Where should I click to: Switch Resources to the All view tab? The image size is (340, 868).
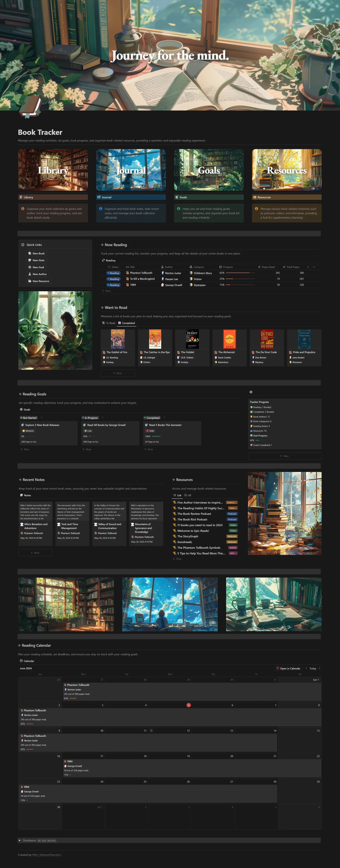coord(188,495)
